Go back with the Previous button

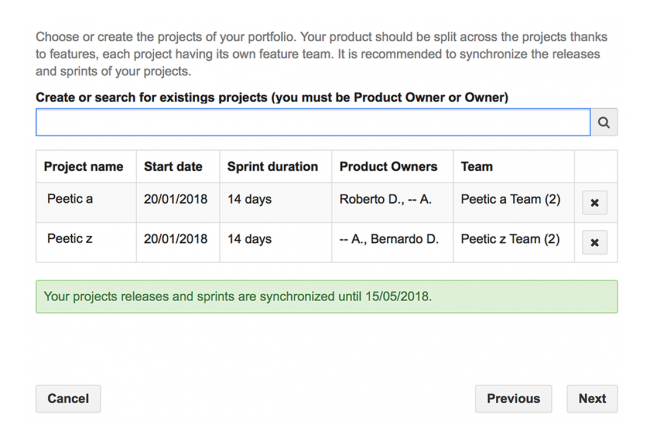point(513,398)
